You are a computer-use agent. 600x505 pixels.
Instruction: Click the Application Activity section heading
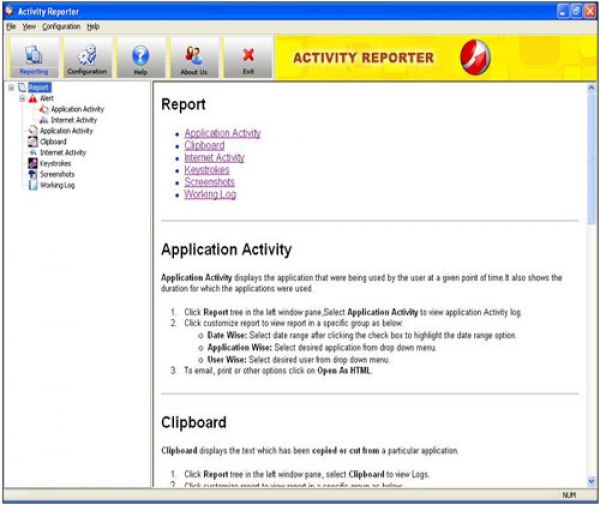point(226,249)
